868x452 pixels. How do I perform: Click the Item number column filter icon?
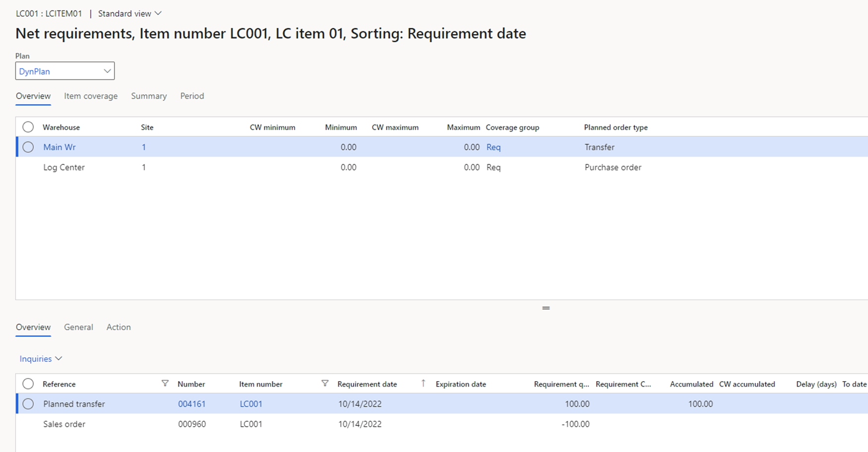325,384
